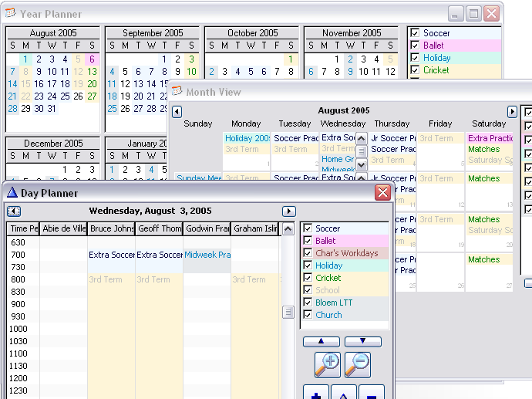Click the zoom in magnifier icon

coord(327,364)
